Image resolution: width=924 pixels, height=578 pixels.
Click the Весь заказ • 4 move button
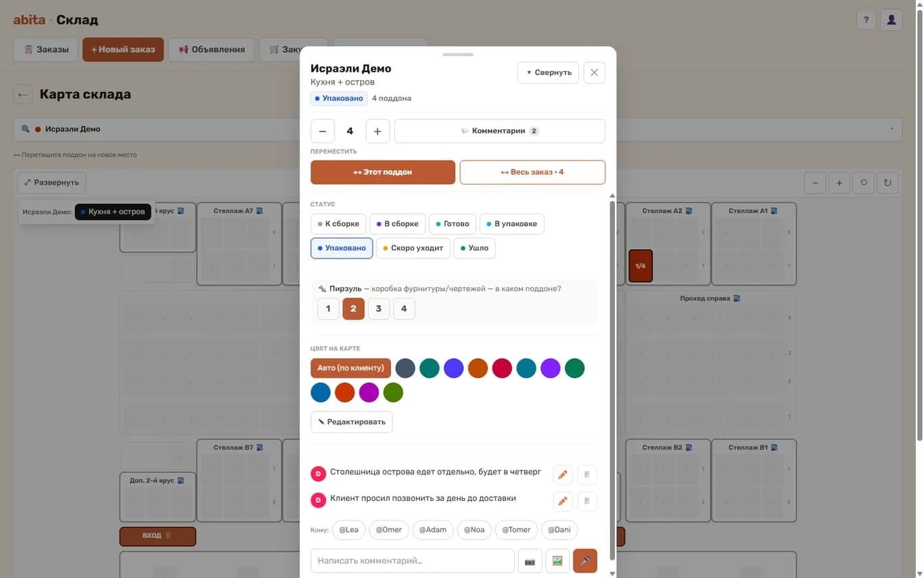tap(532, 172)
